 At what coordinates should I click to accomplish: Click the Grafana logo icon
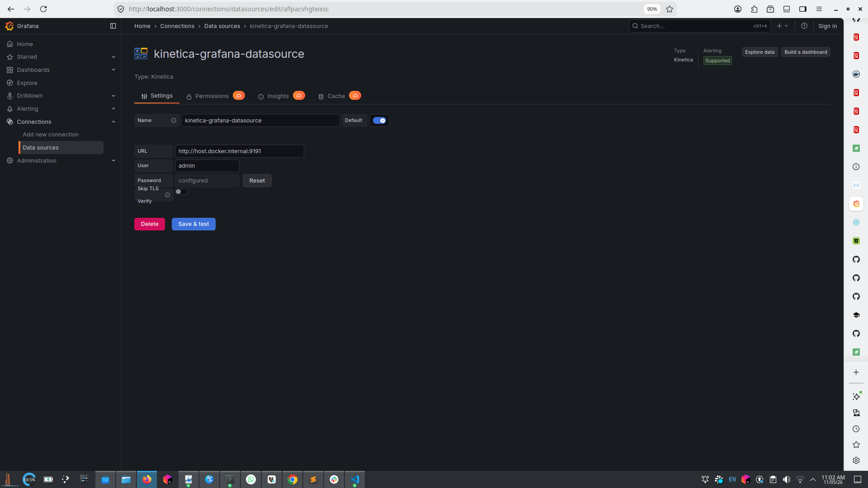tap(9, 26)
